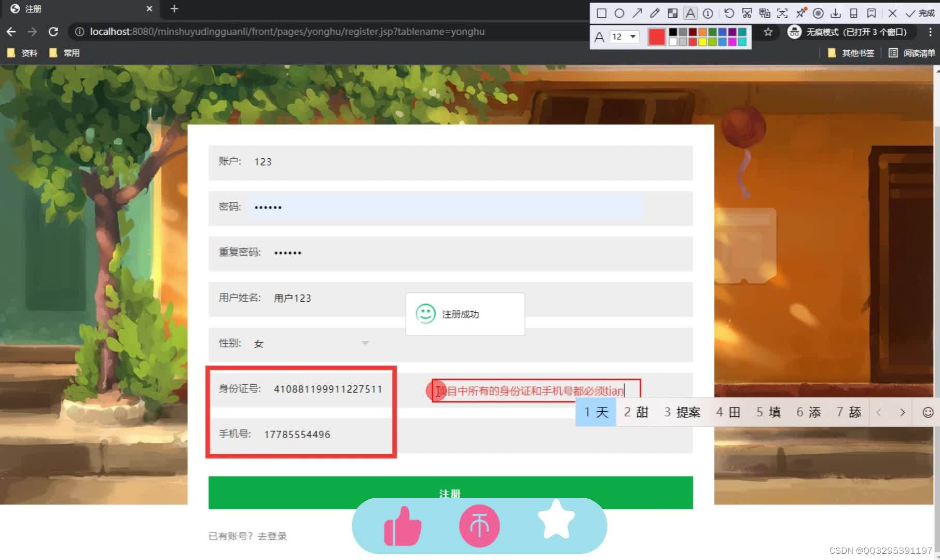Open the 资料 bookmarks folder
This screenshot has width=940, height=560.
22,53
